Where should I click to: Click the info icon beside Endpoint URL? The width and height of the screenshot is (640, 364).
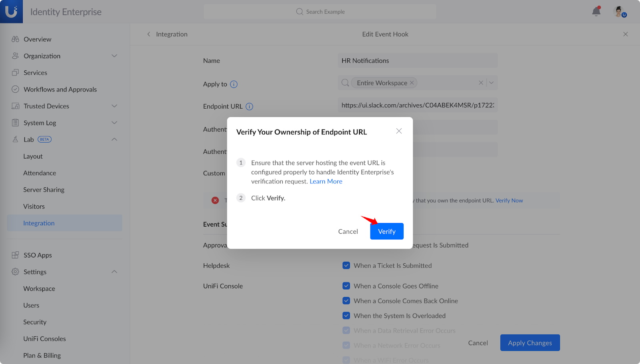click(x=249, y=107)
